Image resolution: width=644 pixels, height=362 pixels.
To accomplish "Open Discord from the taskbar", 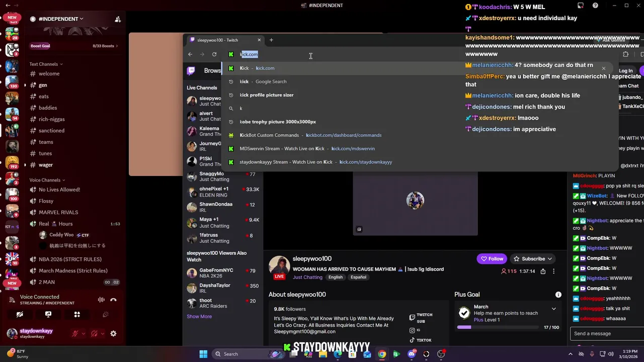I will point(412,354).
